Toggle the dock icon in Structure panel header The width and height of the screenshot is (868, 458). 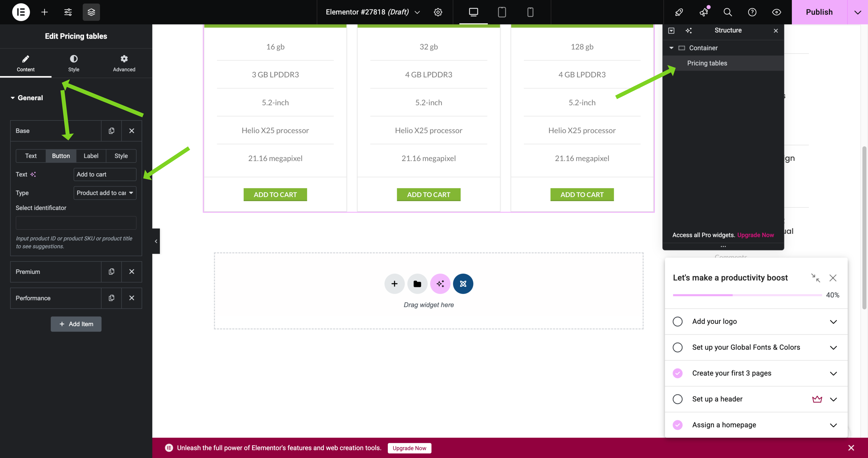point(671,31)
